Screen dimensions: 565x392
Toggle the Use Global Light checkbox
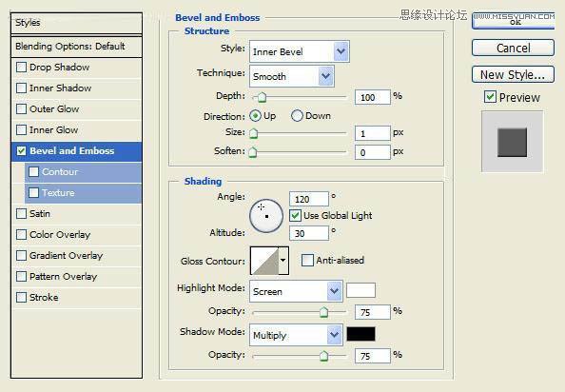295,215
